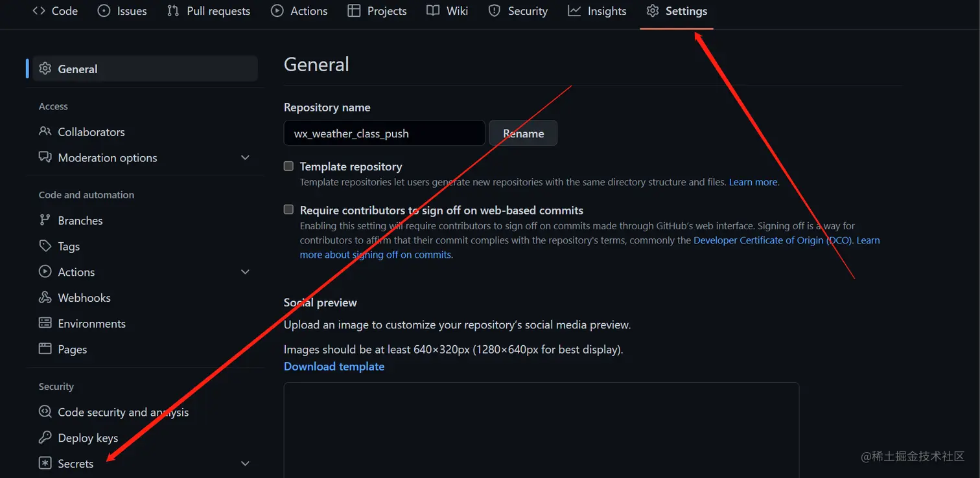Expand the sidebar Actions chevron
Viewport: 980px width, 478px height.
245,272
